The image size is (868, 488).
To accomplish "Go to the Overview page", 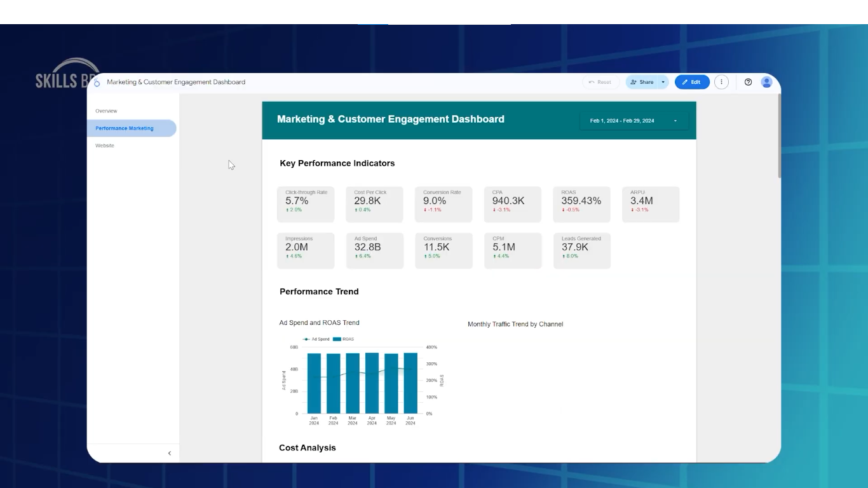I will coord(106,111).
